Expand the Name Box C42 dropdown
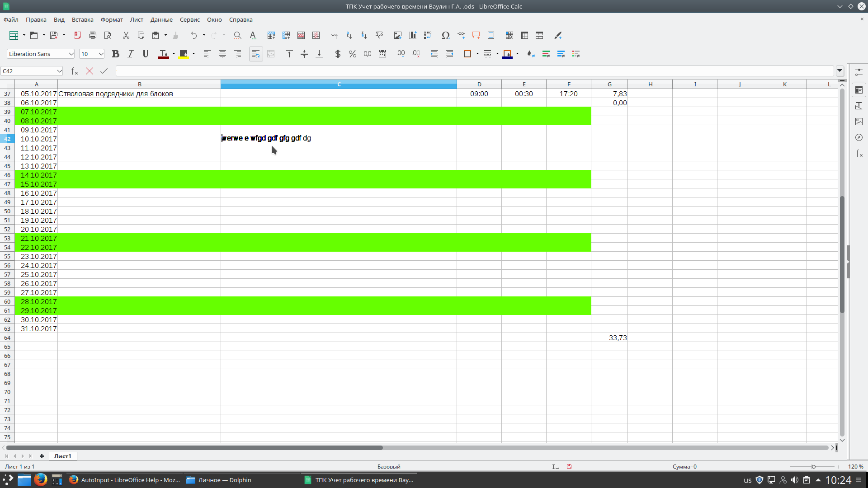This screenshot has width=868, height=488. click(59, 71)
